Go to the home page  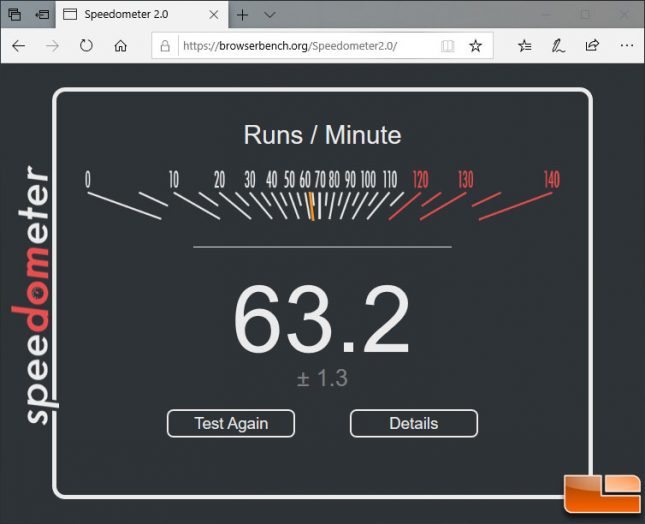click(121, 46)
